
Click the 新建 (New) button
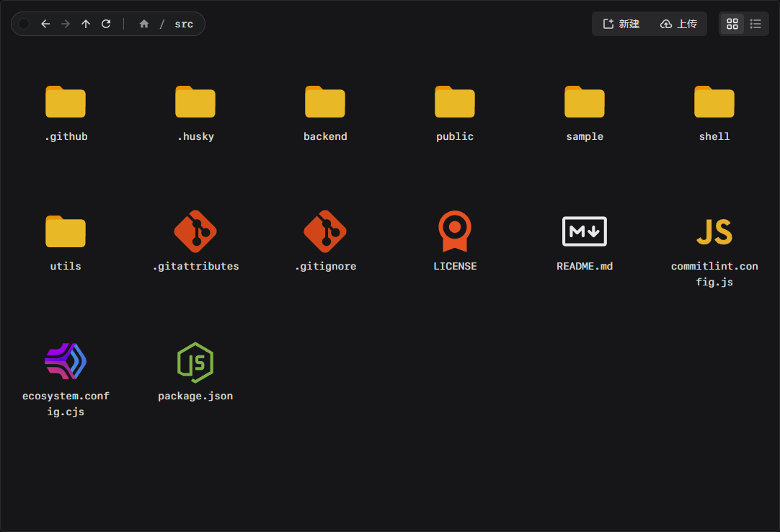(x=621, y=24)
